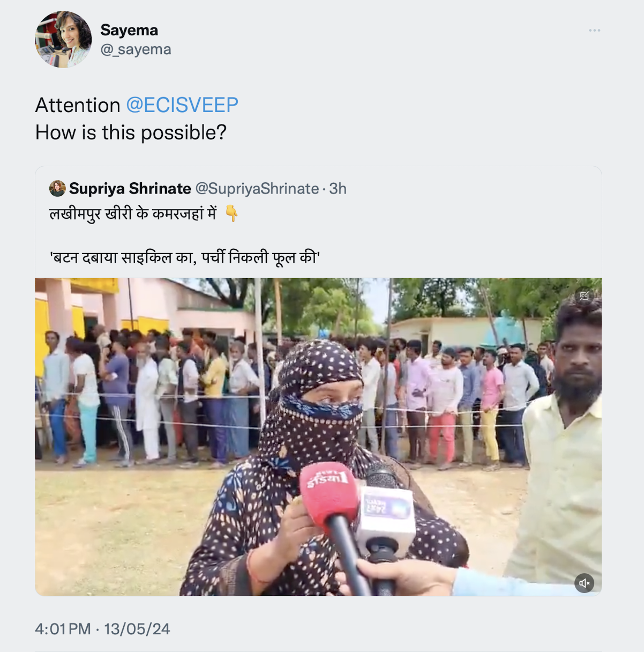Open the quoted tweet's first Hindi line

[x=133, y=214]
